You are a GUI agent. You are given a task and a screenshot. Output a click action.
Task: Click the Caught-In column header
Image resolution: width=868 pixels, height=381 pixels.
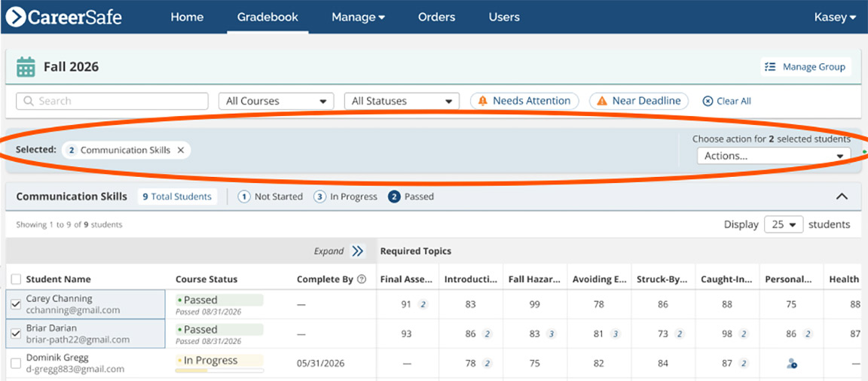(x=727, y=279)
